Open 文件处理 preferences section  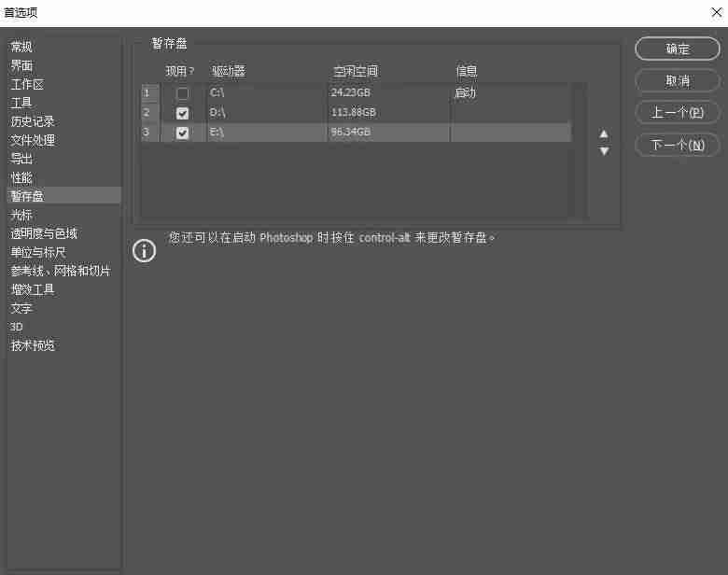click(x=33, y=140)
